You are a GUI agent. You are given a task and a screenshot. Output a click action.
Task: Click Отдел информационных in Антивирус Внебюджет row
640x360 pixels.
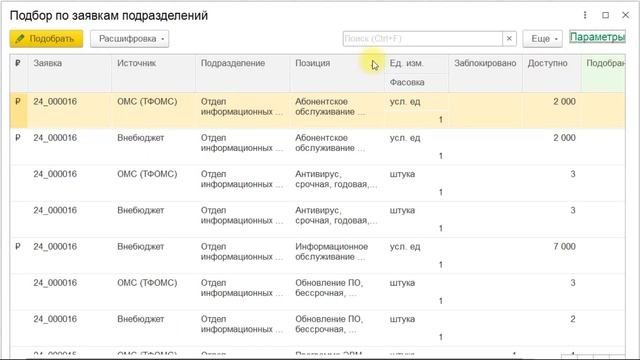242,216
